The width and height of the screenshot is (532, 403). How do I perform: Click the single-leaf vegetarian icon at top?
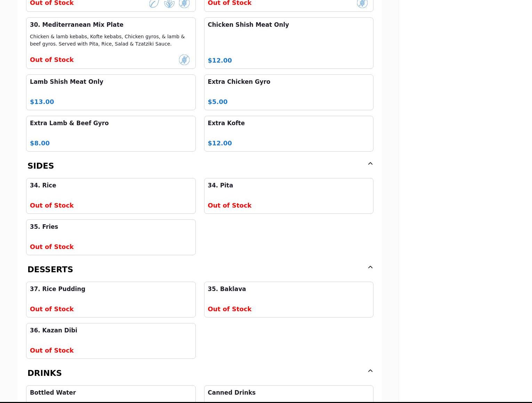click(x=154, y=3)
